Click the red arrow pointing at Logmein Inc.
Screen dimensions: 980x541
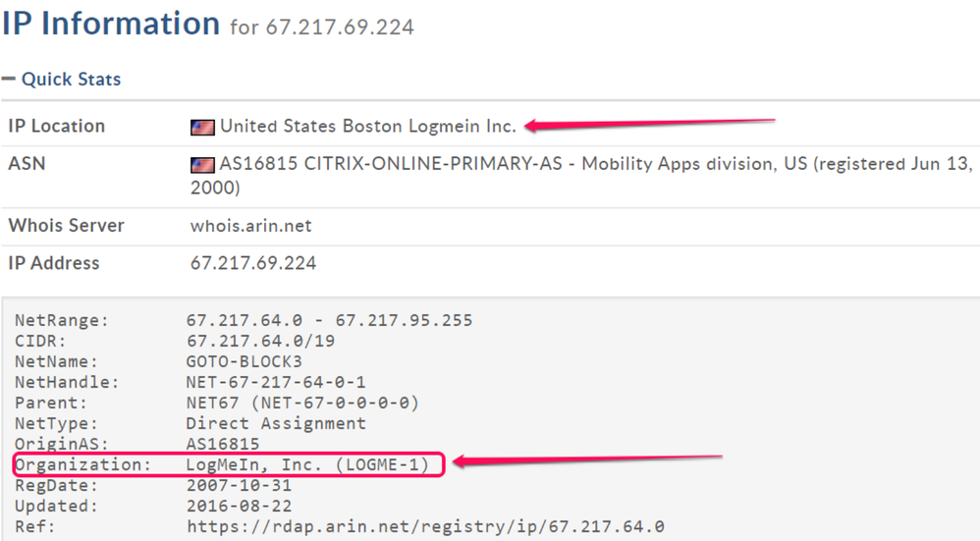(x=648, y=124)
